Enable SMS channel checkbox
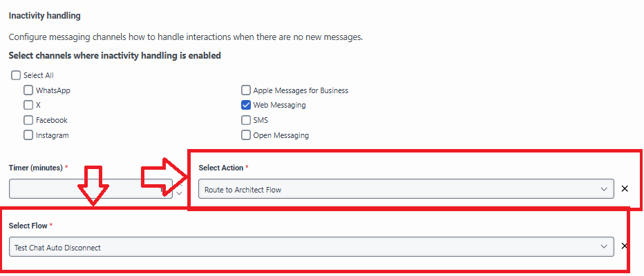This screenshot has width=644, height=276. click(246, 120)
